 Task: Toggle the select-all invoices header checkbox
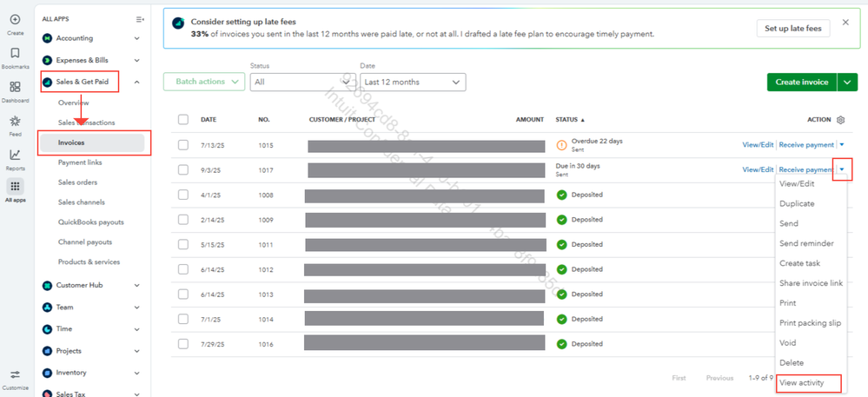183,120
